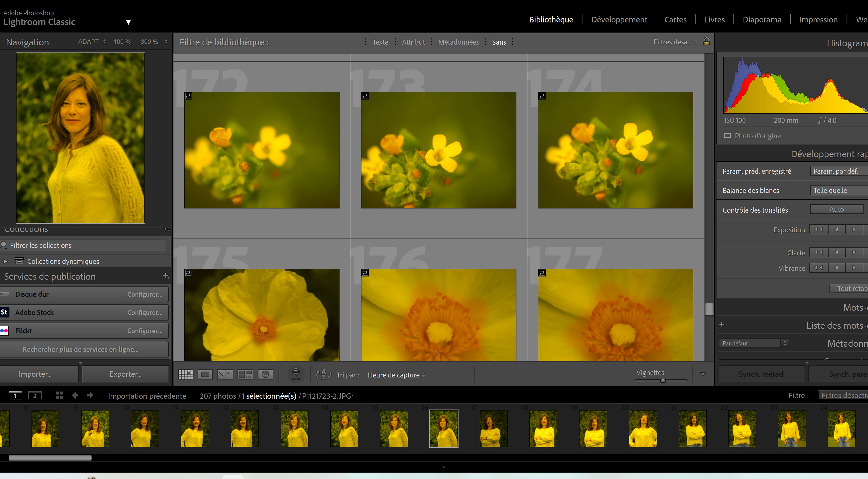Click the Importer button

pyautogui.click(x=35, y=374)
